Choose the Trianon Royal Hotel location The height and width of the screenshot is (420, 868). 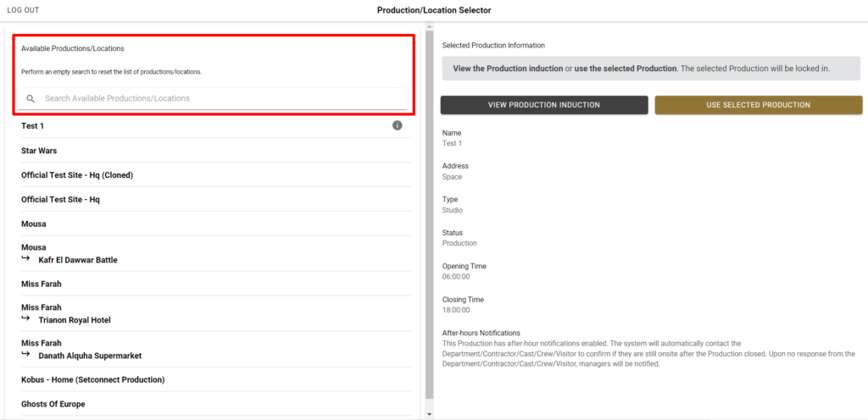point(216,313)
